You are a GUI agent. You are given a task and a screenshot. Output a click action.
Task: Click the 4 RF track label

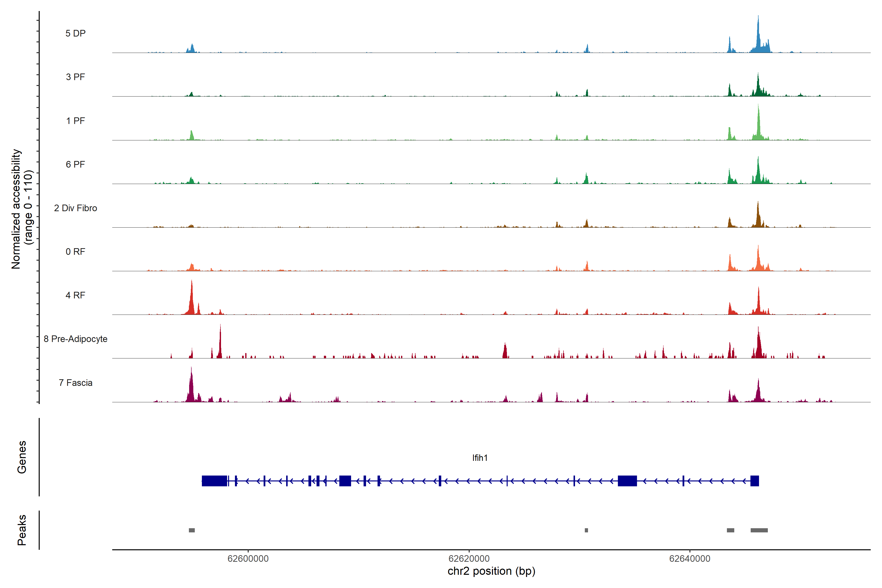[75, 295]
